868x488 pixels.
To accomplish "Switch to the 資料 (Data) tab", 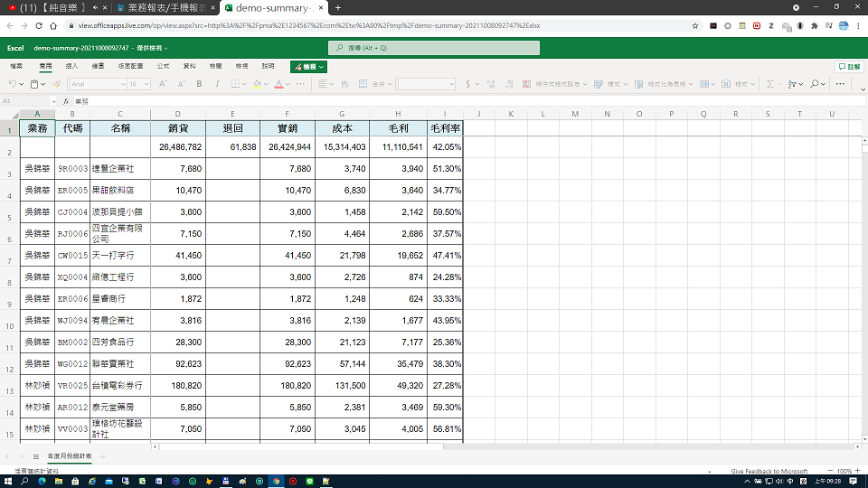I will click(x=189, y=66).
